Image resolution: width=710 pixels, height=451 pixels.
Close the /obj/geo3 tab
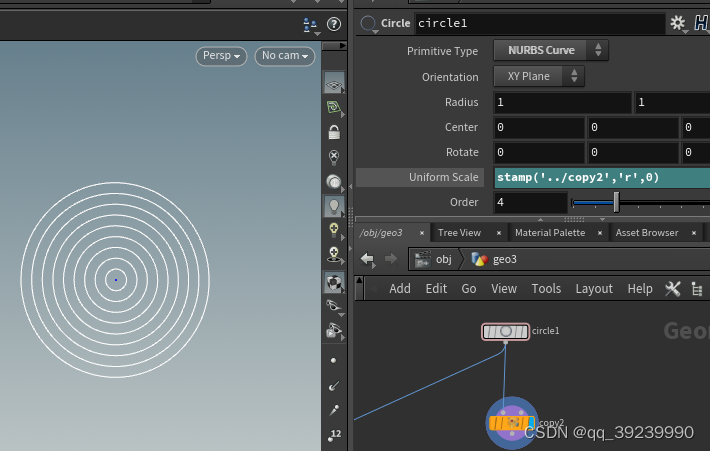click(422, 233)
